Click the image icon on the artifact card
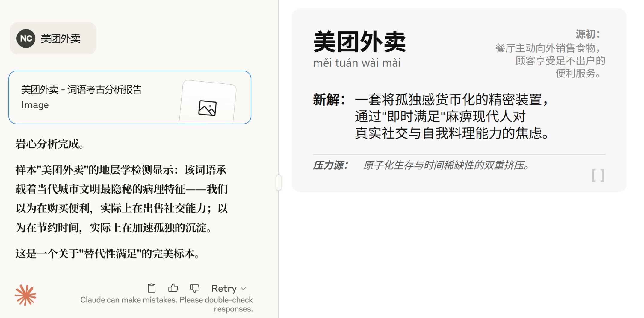 [207, 108]
